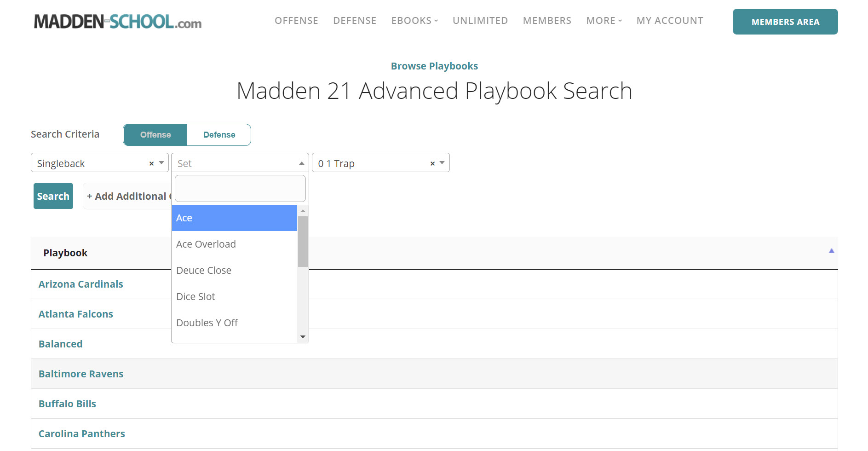Image resolution: width=868 pixels, height=451 pixels.
Task: Expand the MORE menu
Action: pos(604,21)
